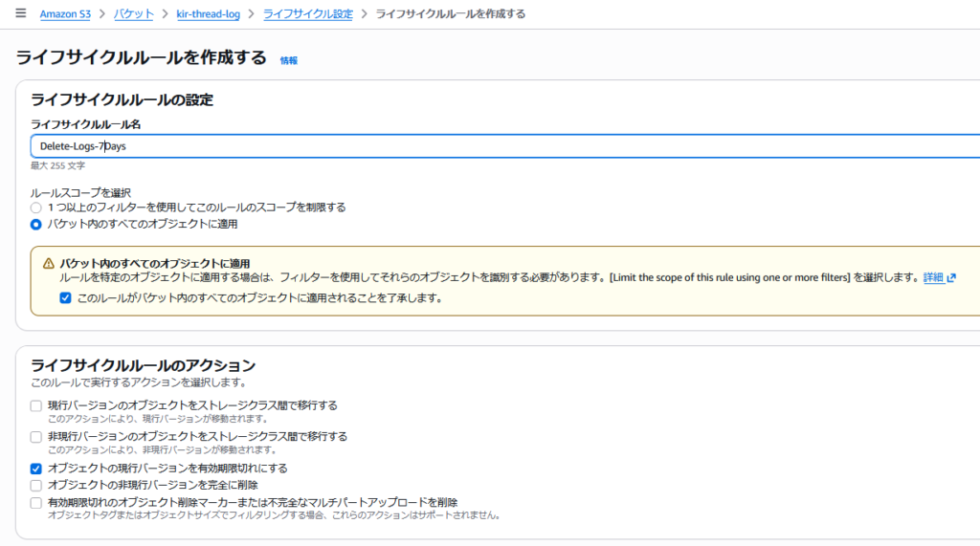Open the side navigation hamburger menu
980x546 pixels.
20,13
